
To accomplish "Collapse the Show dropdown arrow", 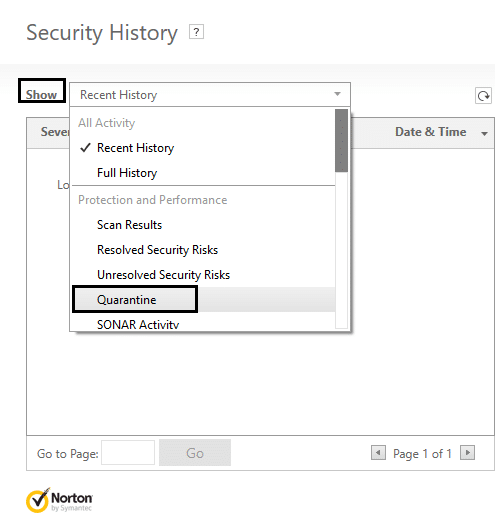I will click(x=337, y=94).
